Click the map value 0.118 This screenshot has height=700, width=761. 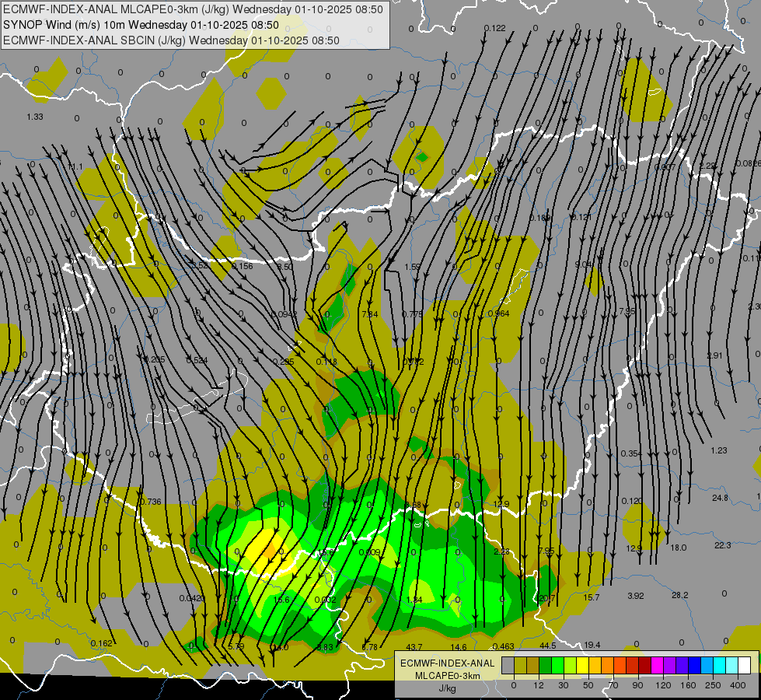coord(326,362)
